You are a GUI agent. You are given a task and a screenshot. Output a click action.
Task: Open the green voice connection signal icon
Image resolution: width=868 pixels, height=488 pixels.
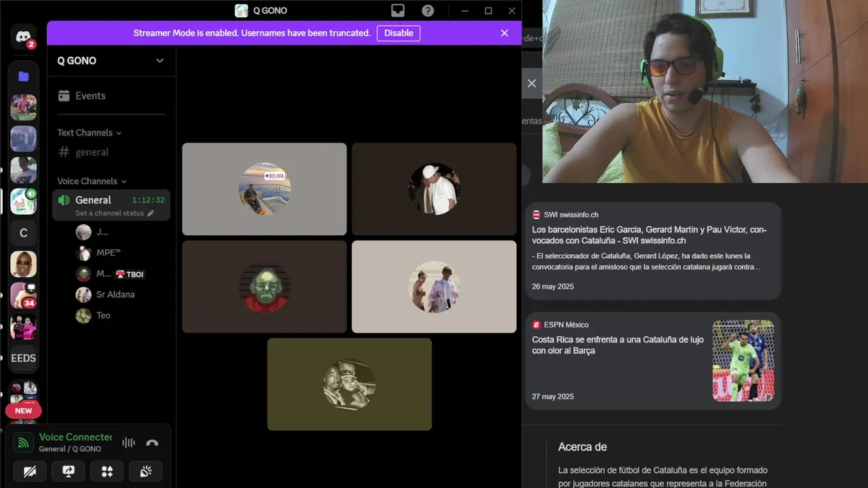pyautogui.click(x=24, y=443)
